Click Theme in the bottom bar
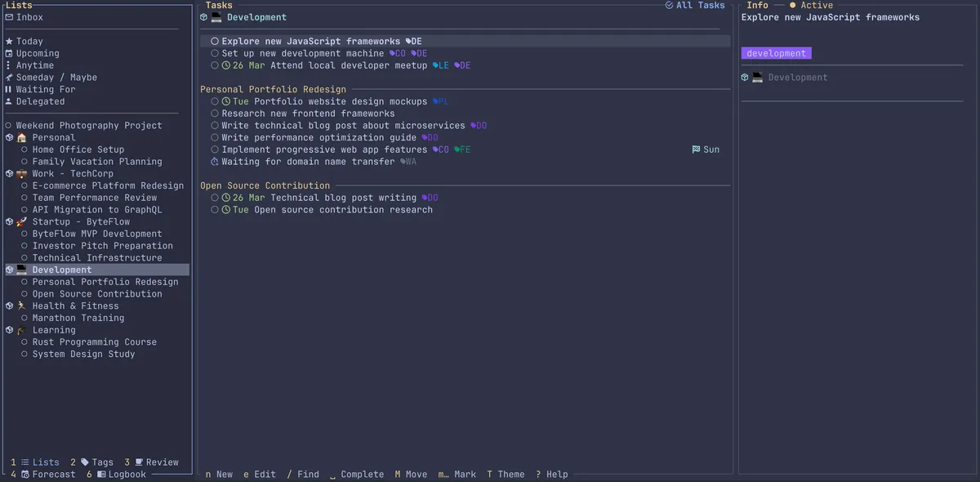This screenshot has width=980, height=482. (x=506, y=475)
